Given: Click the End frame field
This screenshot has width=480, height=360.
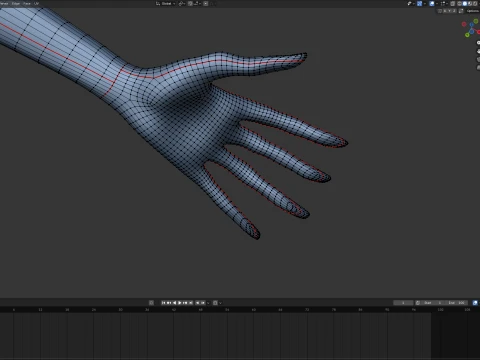Looking at the screenshot, I should point(456,303).
